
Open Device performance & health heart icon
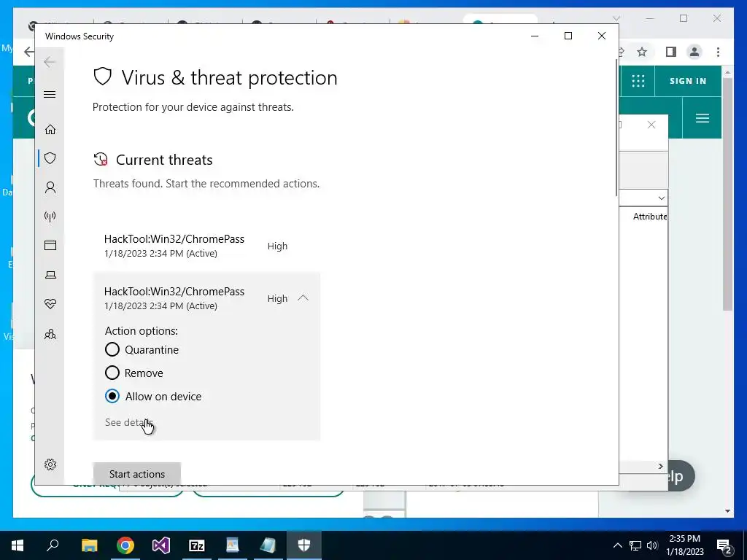[x=50, y=304]
